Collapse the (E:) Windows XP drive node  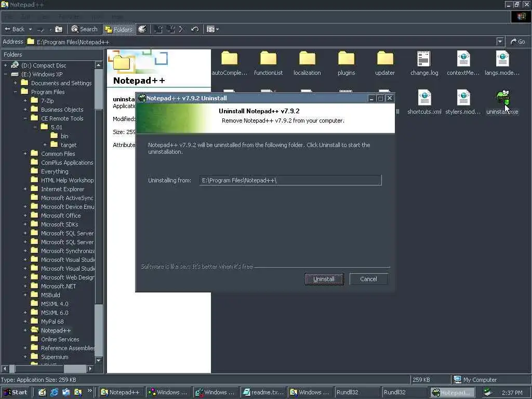(x=5, y=74)
